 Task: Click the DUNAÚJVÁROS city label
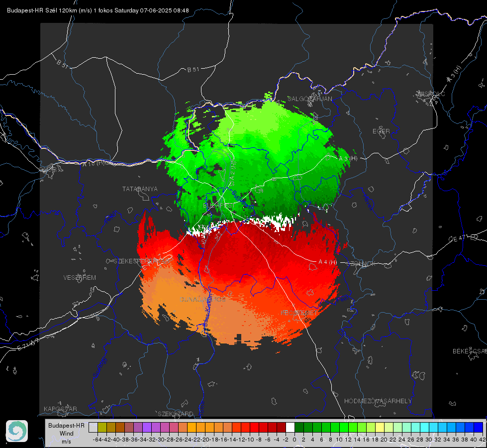pos(202,299)
